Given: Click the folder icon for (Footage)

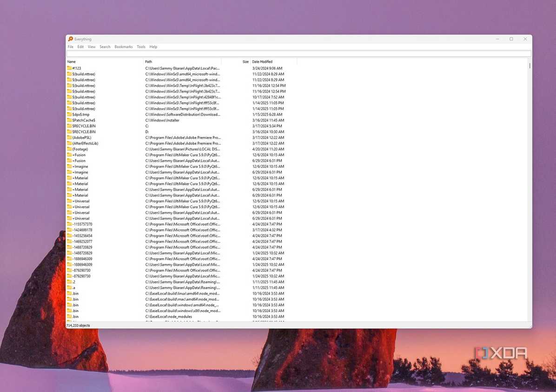Looking at the screenshot, I should [69, 149].
